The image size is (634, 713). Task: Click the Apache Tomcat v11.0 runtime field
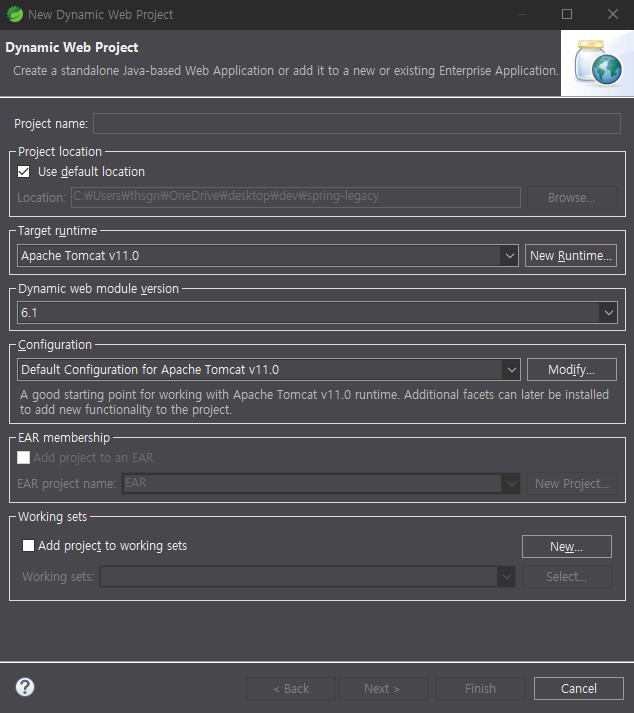coord(258,256)
